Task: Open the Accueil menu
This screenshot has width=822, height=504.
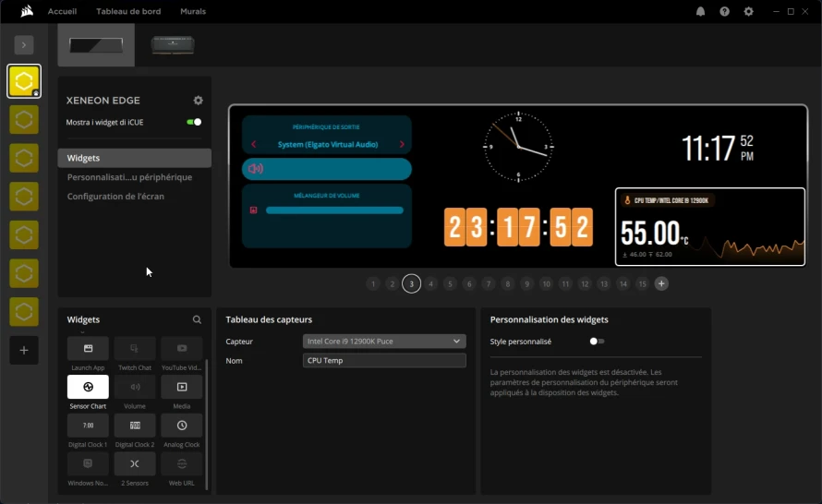Action: click(62, 11)
